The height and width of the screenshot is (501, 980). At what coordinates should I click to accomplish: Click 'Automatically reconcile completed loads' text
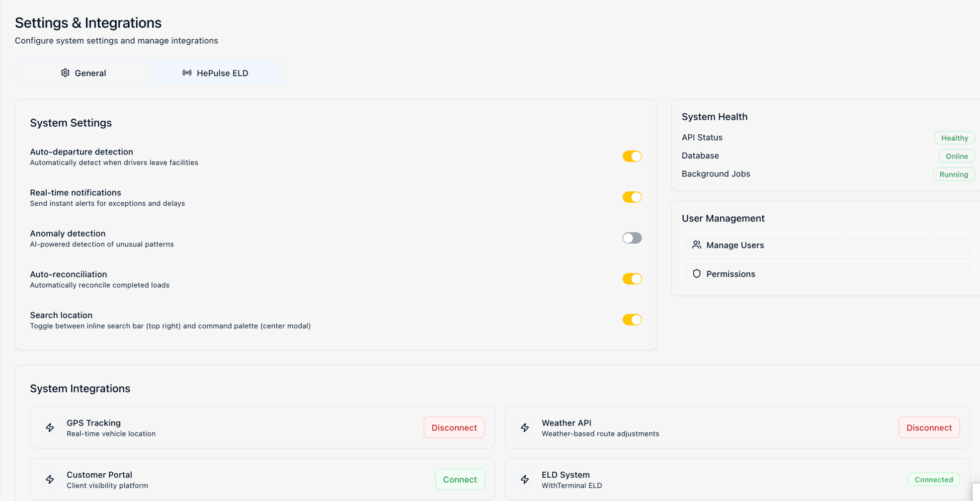[x=99, y=285]
